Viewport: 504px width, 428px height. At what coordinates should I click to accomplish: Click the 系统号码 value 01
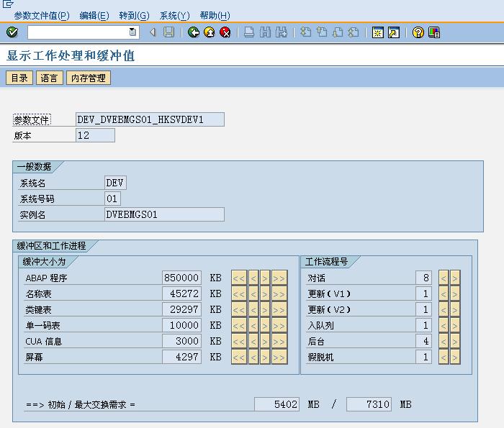coord(112,199)
